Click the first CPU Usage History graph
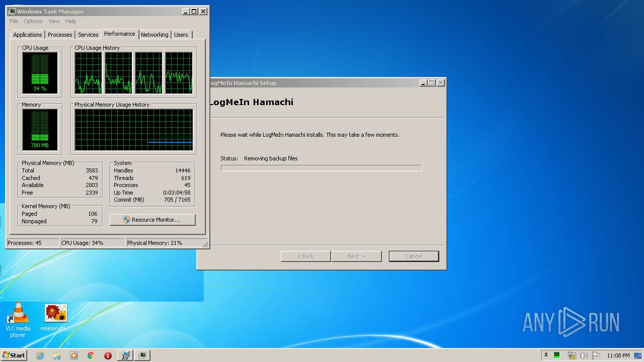The height and width of the screenshot is (362, 644). coord(88,72)
